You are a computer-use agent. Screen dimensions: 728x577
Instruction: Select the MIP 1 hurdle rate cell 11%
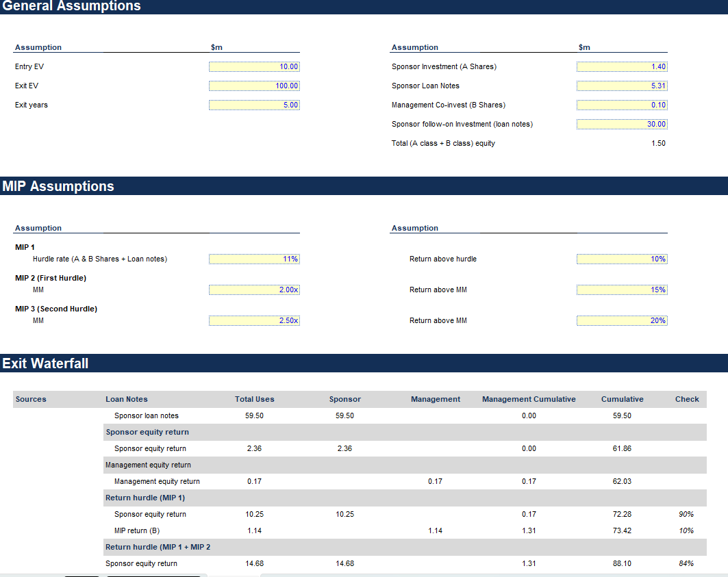point(254,259)
